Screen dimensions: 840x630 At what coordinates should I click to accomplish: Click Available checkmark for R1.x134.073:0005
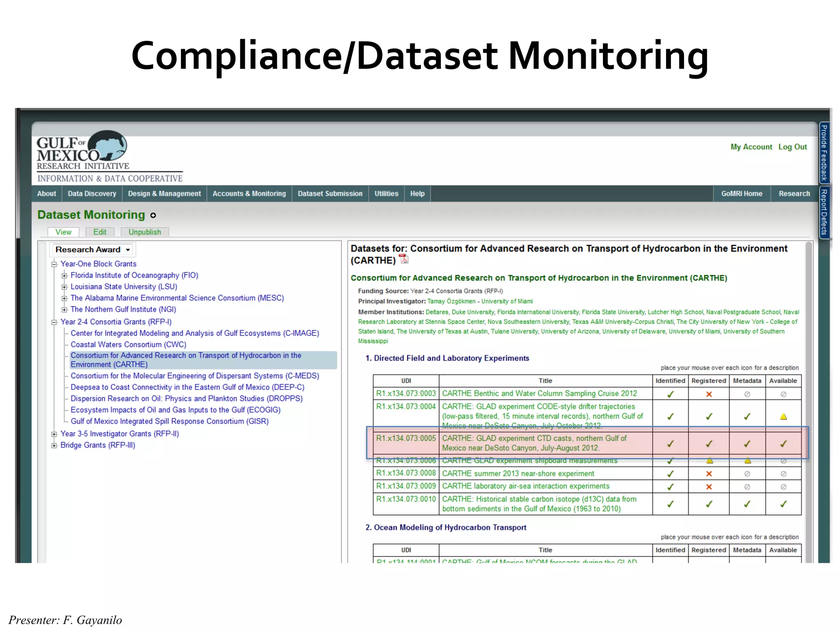pos(783,444)
